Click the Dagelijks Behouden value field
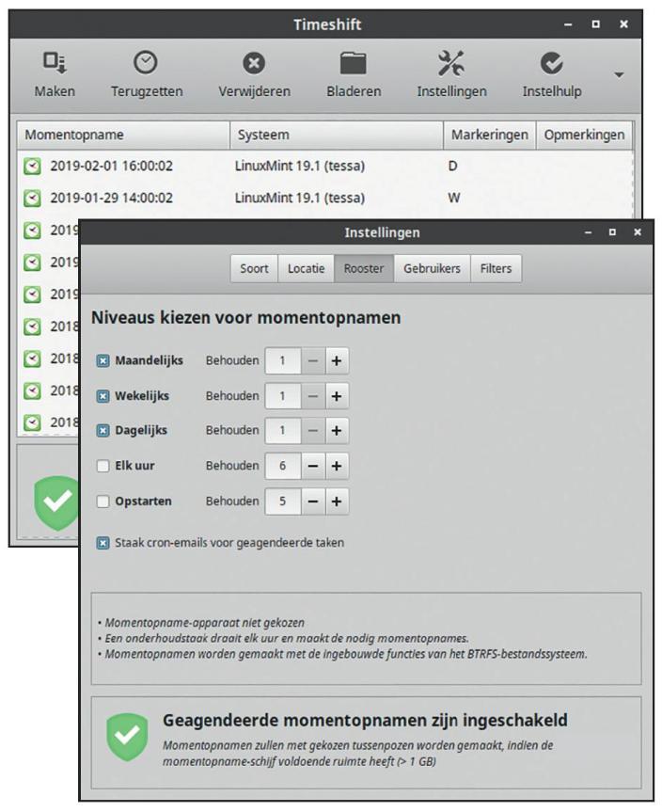Viewport: 662px width, 812px height. tap(283, 430)
